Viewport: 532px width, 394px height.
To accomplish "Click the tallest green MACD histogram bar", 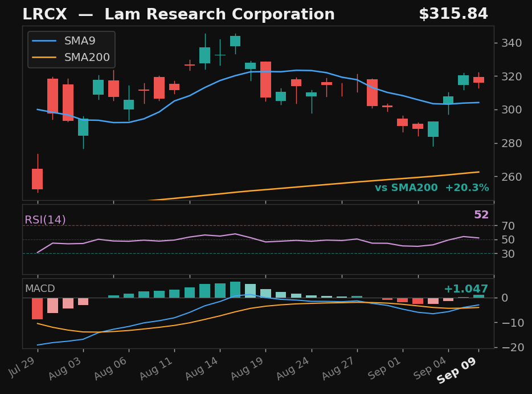I will pos(235,290).
